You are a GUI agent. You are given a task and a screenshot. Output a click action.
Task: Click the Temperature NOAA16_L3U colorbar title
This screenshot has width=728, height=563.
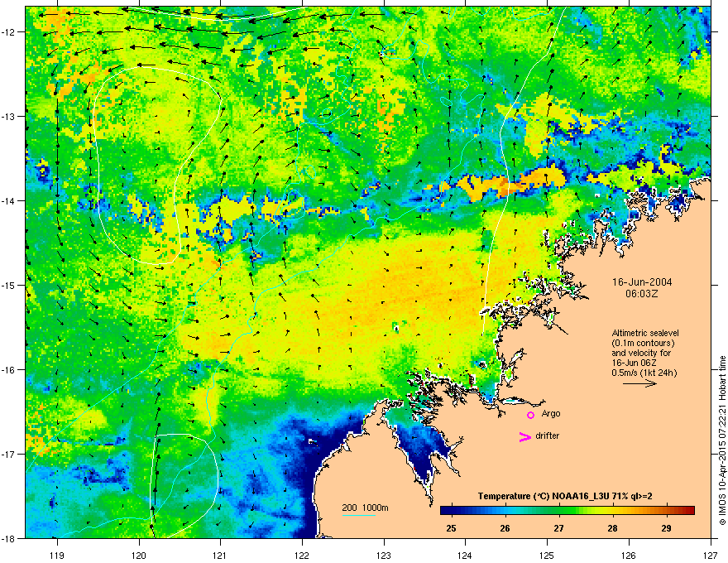[x=565, y=496]
